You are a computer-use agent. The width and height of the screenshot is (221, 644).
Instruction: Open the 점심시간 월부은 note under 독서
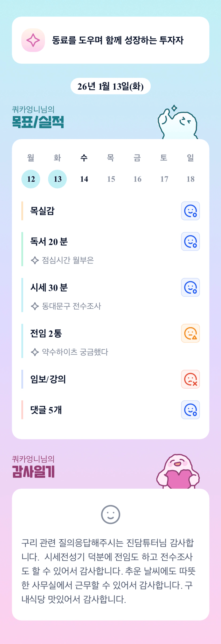coord(68,260)
